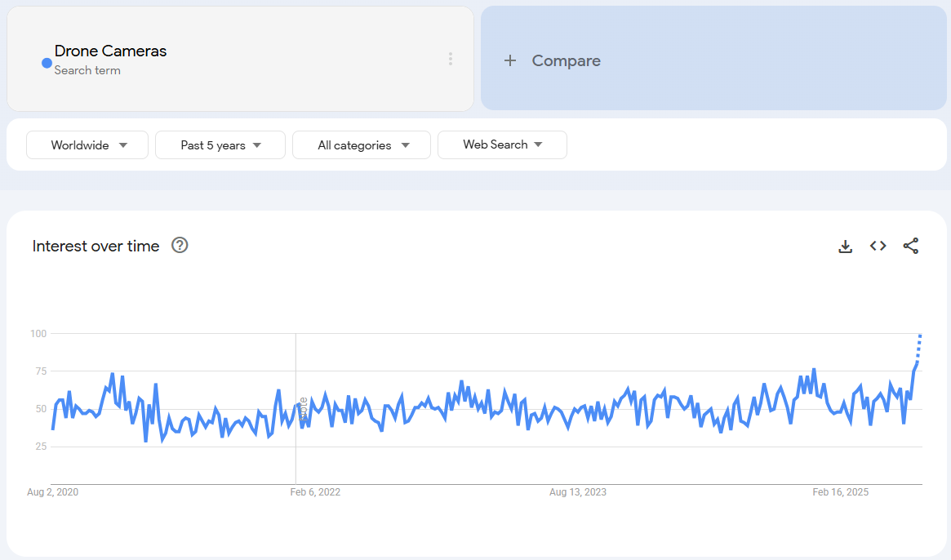
Task: Click the plus icon in the Compare box
Action: point(510,60)
